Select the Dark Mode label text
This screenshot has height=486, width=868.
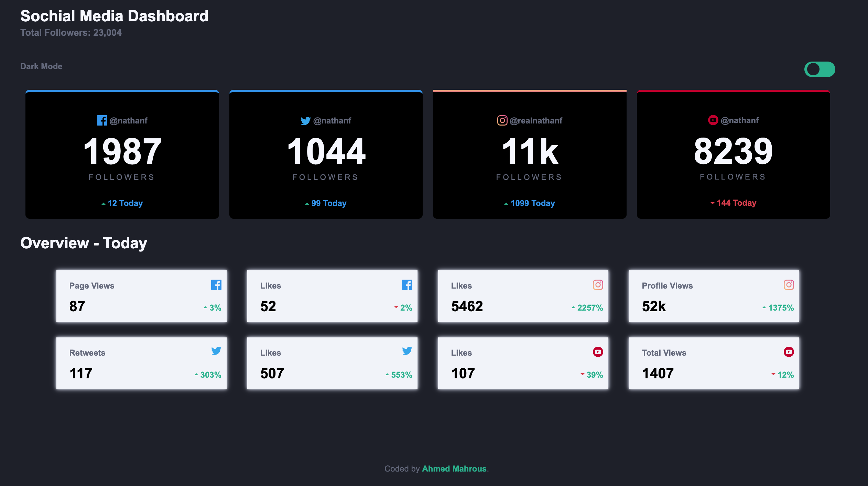point(41,66)
